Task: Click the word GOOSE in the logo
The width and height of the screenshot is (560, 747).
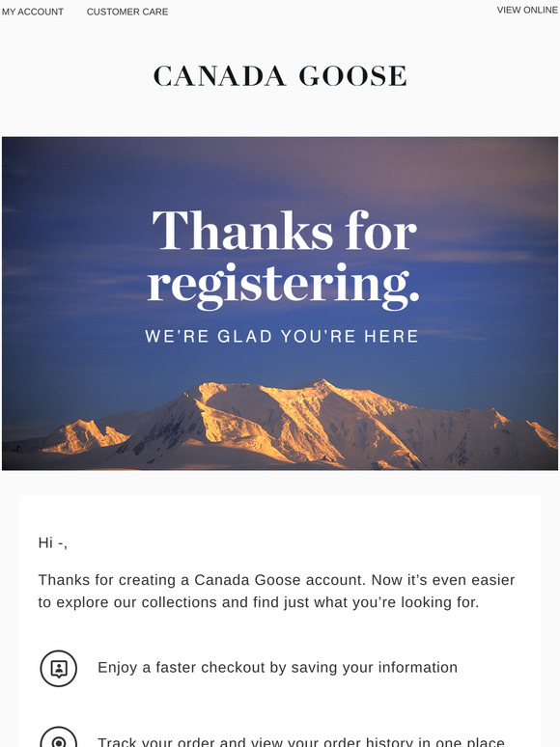Action: pos(353,76)
